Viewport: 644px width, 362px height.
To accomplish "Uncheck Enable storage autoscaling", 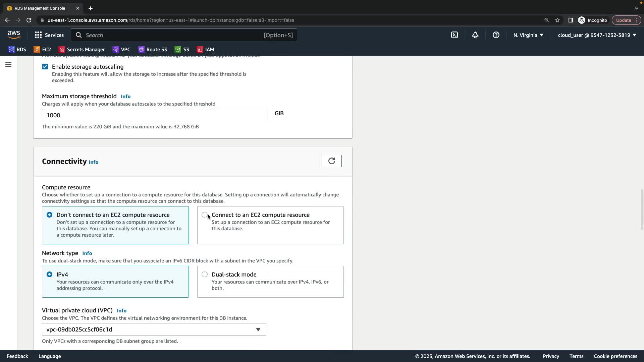I will 45,67.
